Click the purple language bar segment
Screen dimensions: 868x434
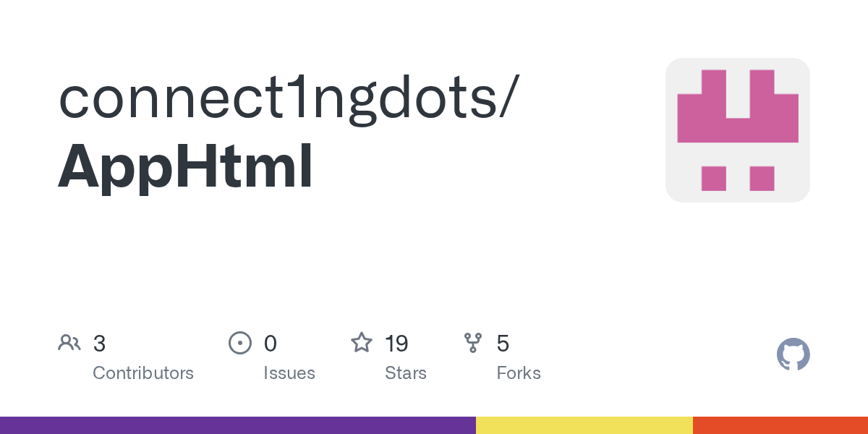point(237,425)
